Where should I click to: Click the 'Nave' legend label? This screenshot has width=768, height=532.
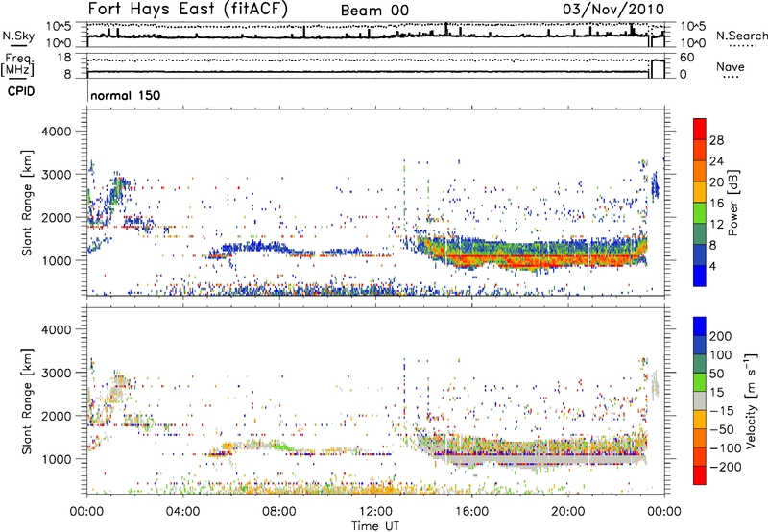tap(730, 66)
